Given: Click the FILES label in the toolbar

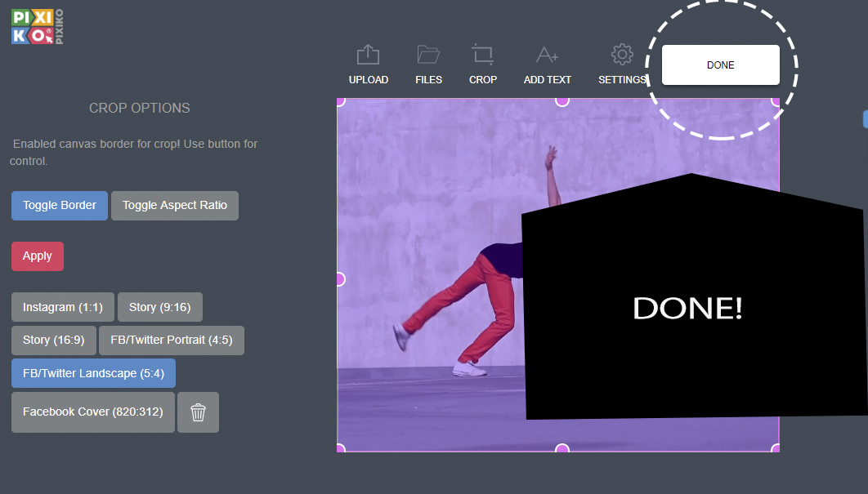Looking at the screenshot, I should (428, 80).
